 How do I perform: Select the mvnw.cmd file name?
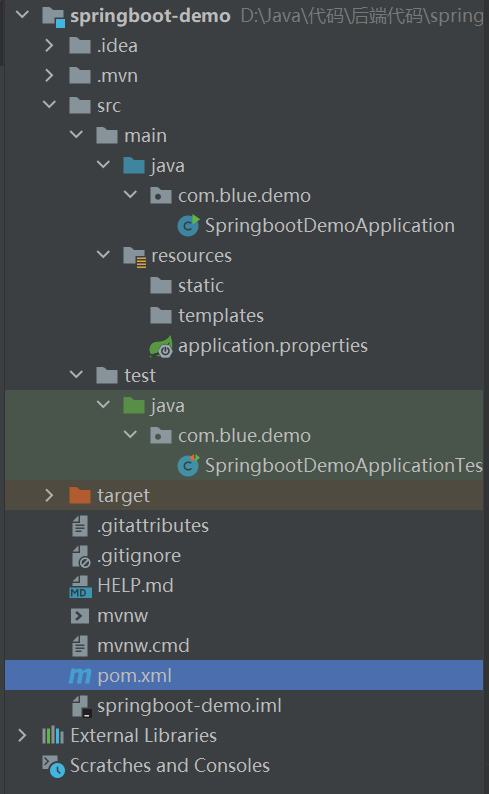(143, 646)
